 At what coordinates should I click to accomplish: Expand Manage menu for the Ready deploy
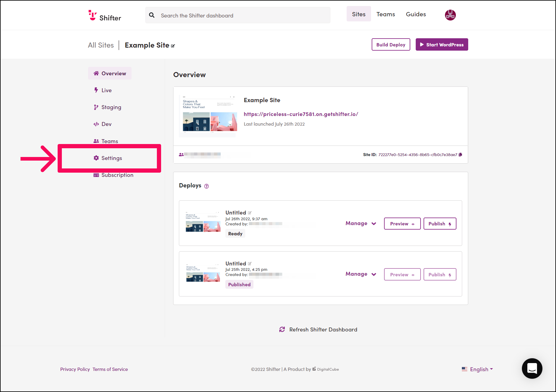pos(361,223)
